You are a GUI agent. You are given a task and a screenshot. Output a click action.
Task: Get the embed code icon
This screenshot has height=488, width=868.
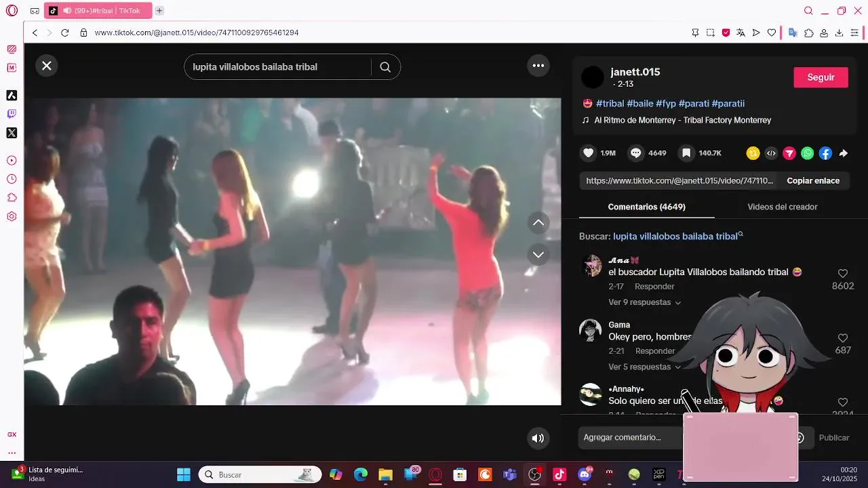[771, 153]
